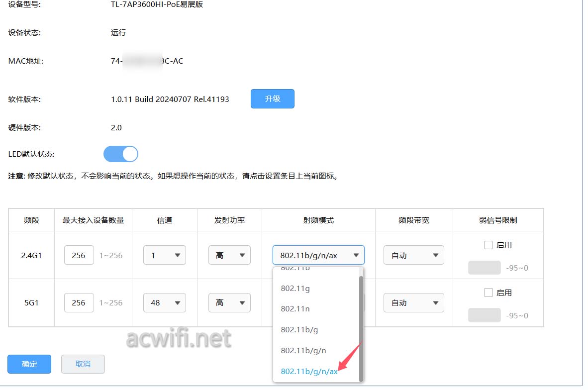The height and width of the screenshot is (392, 588).
Task: Click the 2.4G1 band row label
Action: (x=31, y=256)
